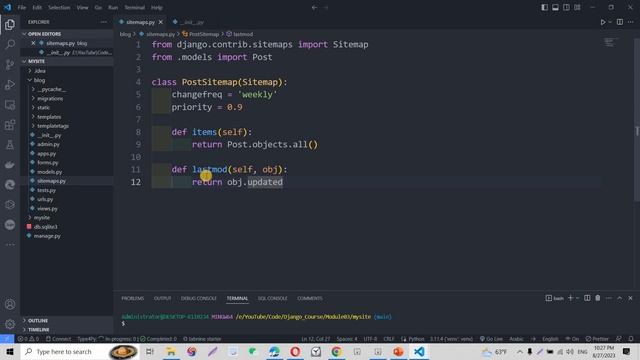This screenshot has width=640, height=360.
Task: Click the CRLF line ending indicator
Action: pos(389,339)
